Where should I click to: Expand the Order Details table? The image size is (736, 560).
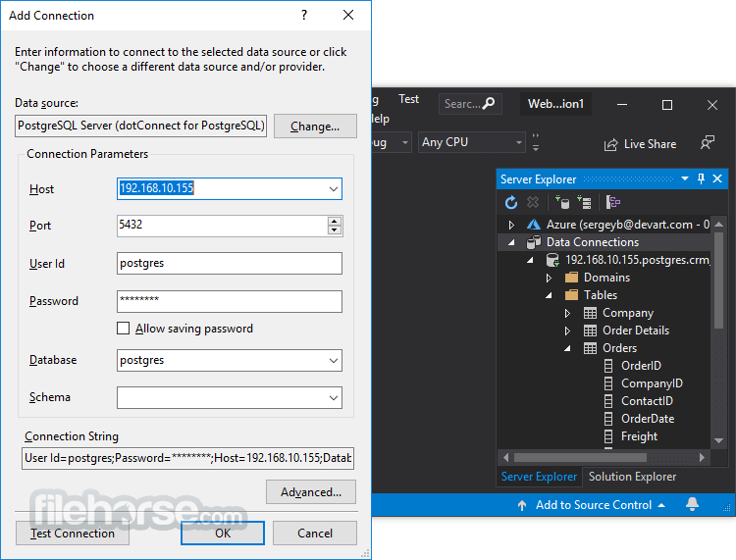pos(567,331)
